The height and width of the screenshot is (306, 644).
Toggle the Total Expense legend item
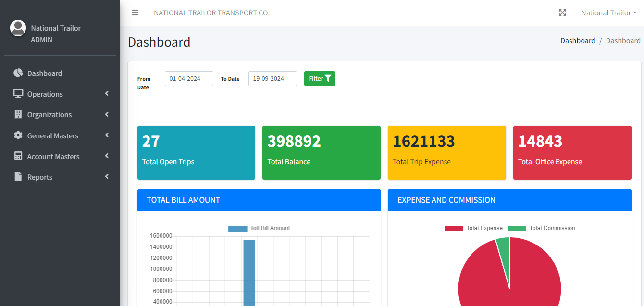point(473,228)
